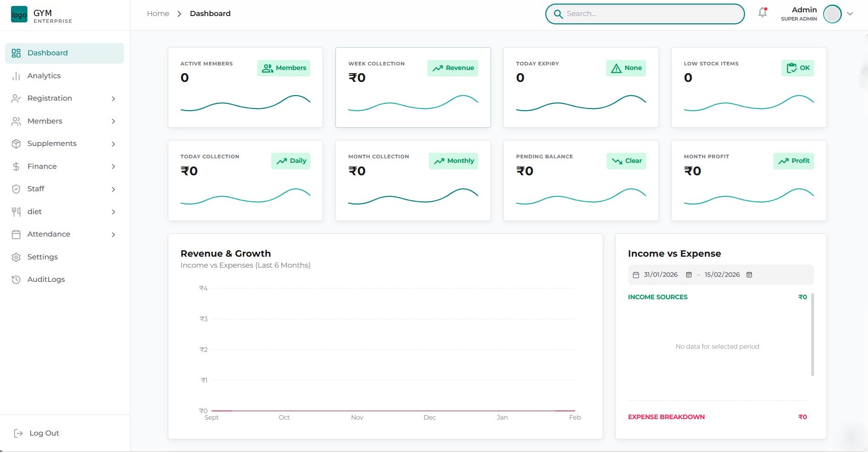Select the Supplements sidebar icon
Viewport: 868px width, 453px height.
pos(16,143)
